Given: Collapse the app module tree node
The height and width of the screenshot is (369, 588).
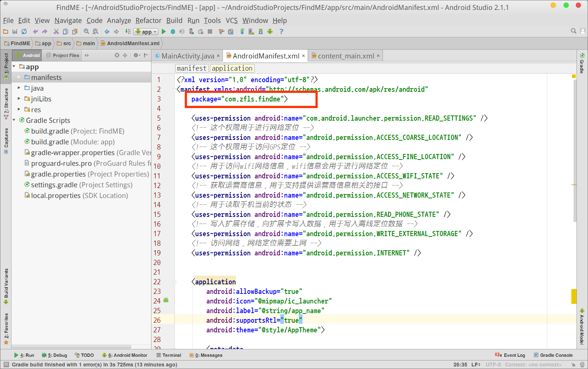Looking at the screenshot, I should (14, 67).
